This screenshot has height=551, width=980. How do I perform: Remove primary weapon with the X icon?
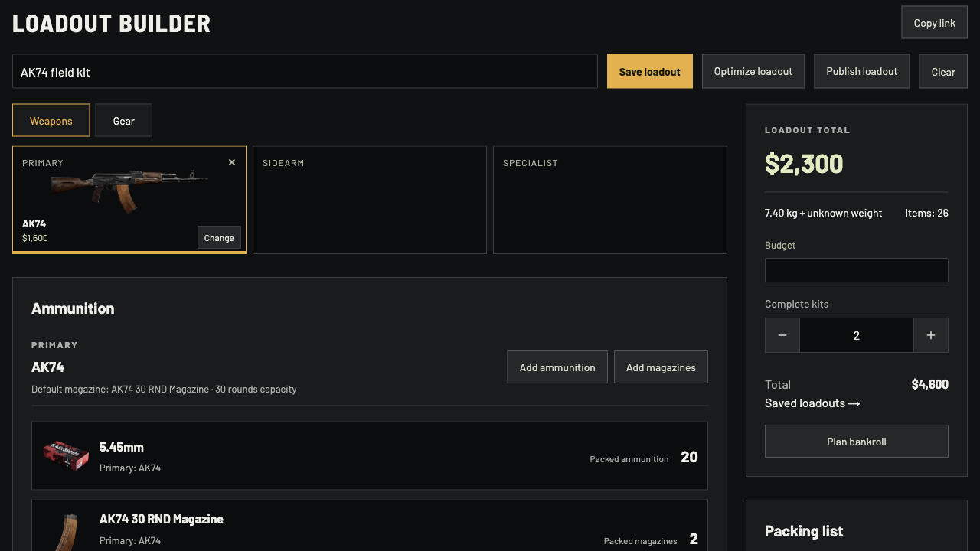coord(232,162)
